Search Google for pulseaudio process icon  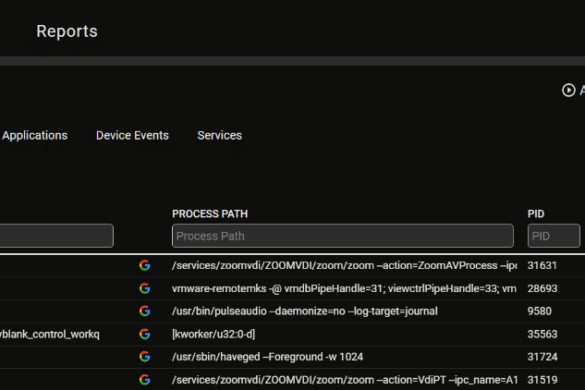point(145,311)
